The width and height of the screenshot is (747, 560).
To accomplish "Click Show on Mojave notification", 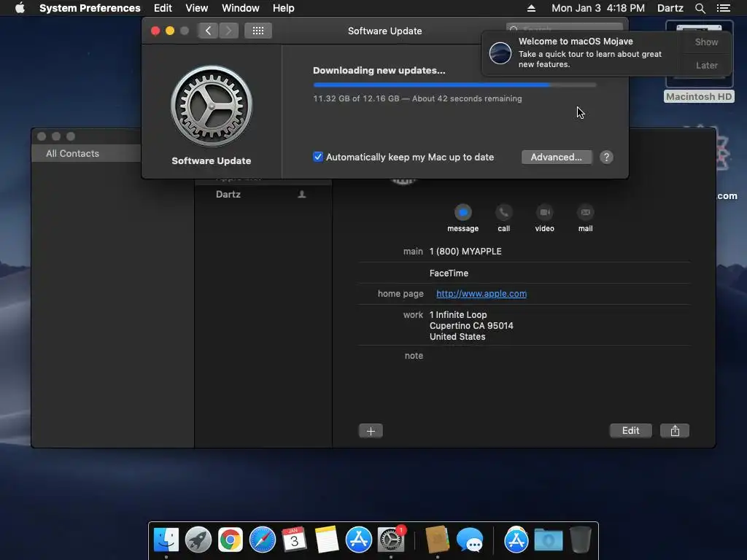I will 706,42.
